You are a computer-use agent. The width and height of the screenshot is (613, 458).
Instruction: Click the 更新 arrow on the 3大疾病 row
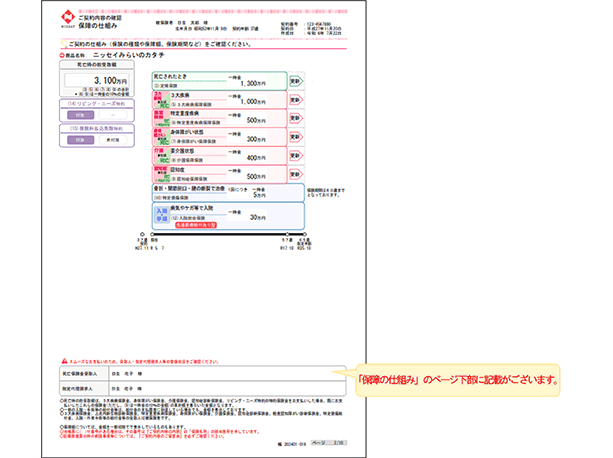tap(296, 100)
